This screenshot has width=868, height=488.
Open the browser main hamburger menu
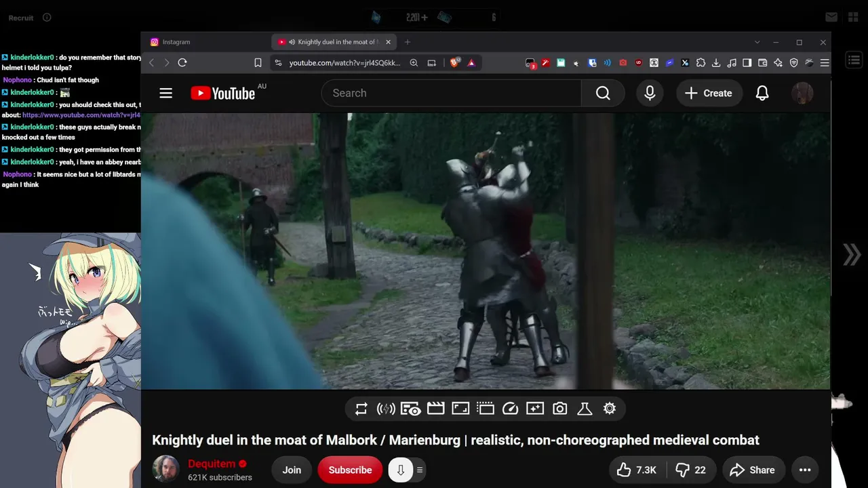coord(825,63)
